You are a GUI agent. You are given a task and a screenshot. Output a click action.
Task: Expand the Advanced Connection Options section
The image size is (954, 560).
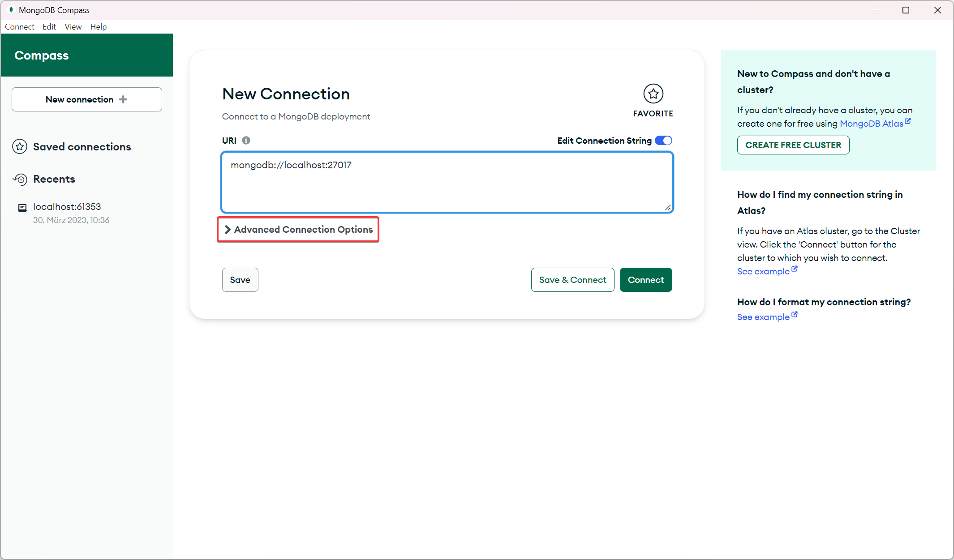coord(298,229)
